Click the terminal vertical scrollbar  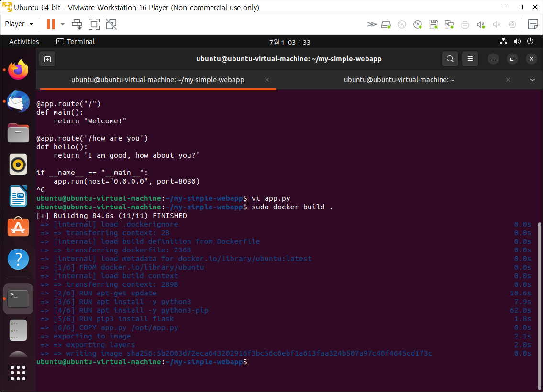point(540,305)
